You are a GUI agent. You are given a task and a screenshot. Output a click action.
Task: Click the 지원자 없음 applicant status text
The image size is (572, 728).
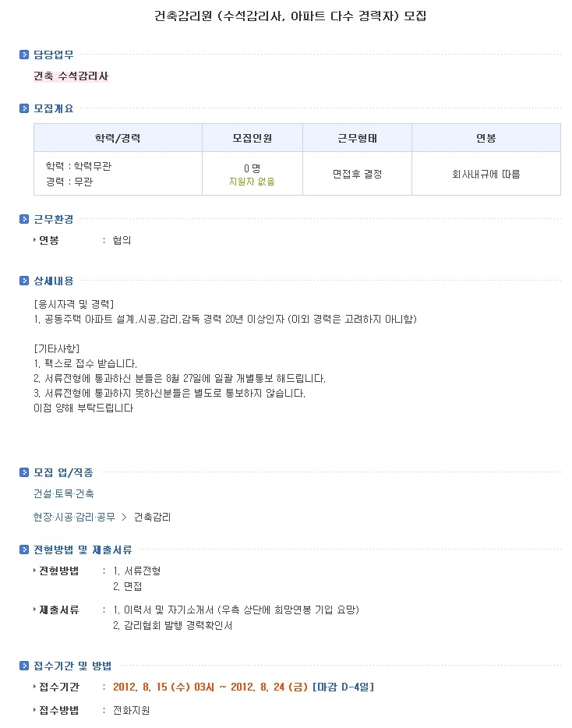tap(252, 182)
